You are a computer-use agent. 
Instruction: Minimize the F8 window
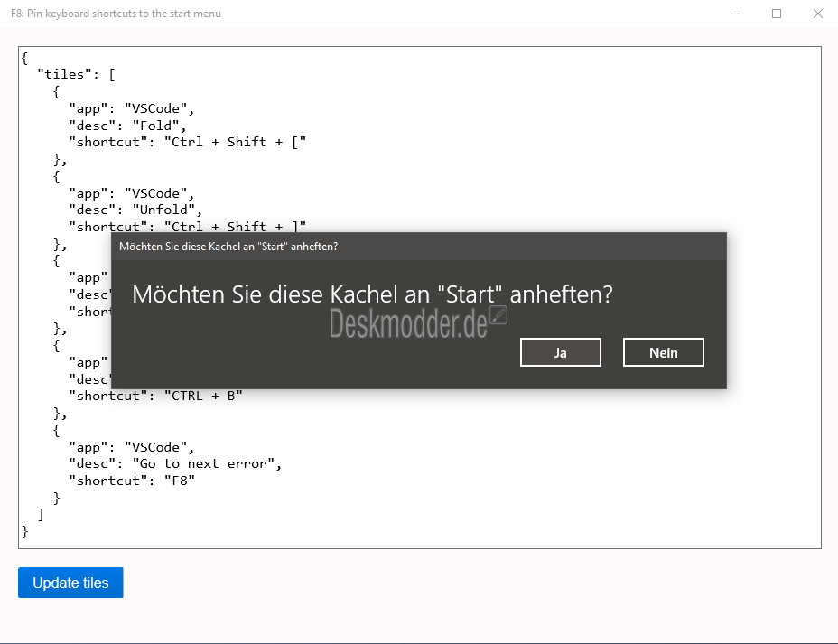click(735, 14)
